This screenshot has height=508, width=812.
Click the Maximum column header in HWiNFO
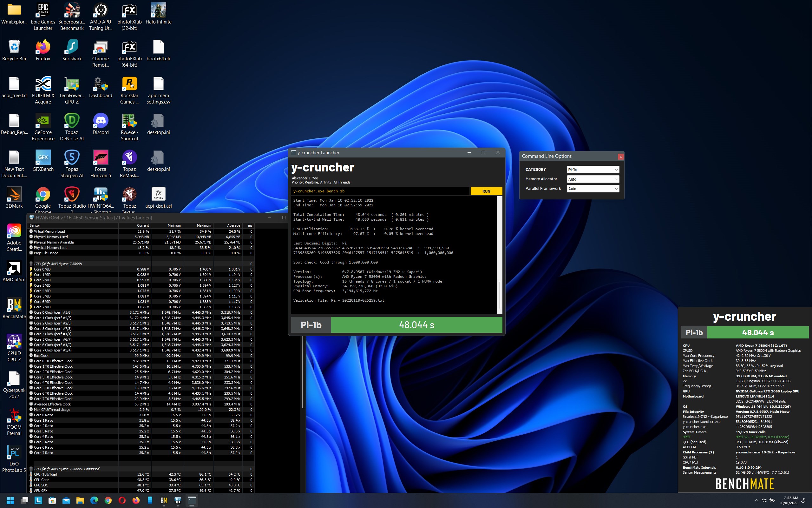pyautogui.click(x=198, y=225)
